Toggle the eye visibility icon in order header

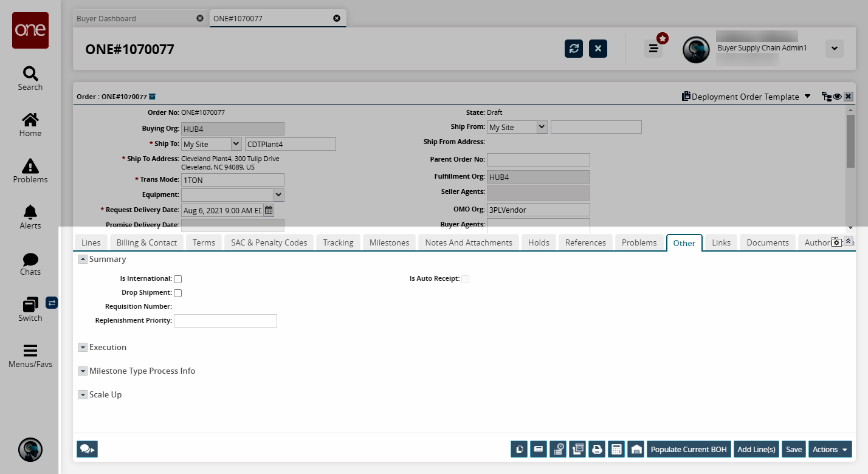837,97
